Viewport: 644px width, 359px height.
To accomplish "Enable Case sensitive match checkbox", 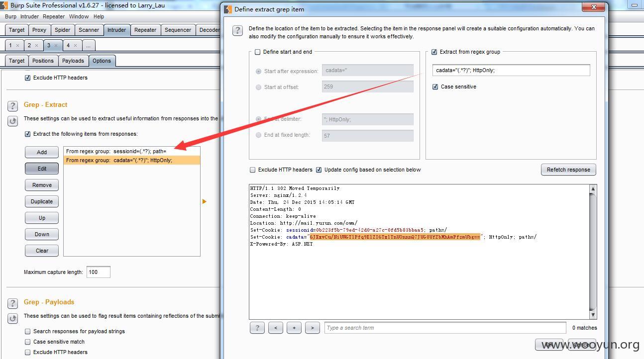I will pos(28,342).
